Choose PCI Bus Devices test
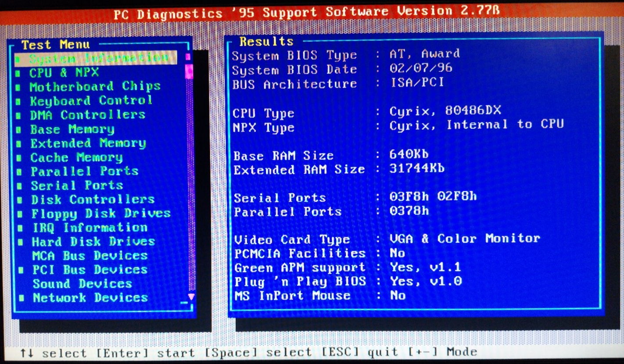Image resolution: width=624 pixels, height=364 pixels. tap(90, 270)
